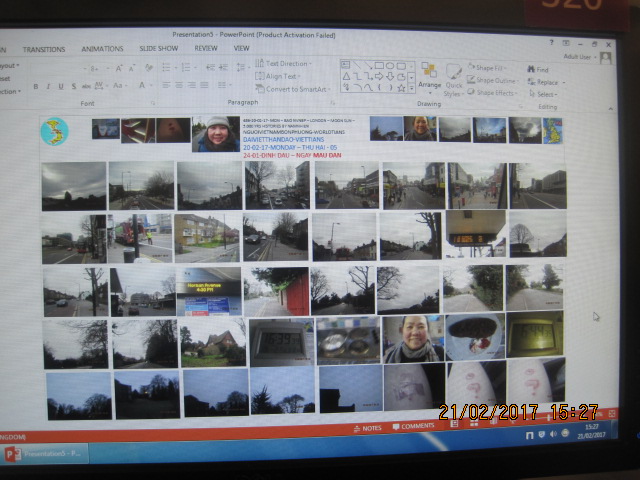Toggle Bold formatting
The width and height of the screenshot is (640, 480).
36,87
